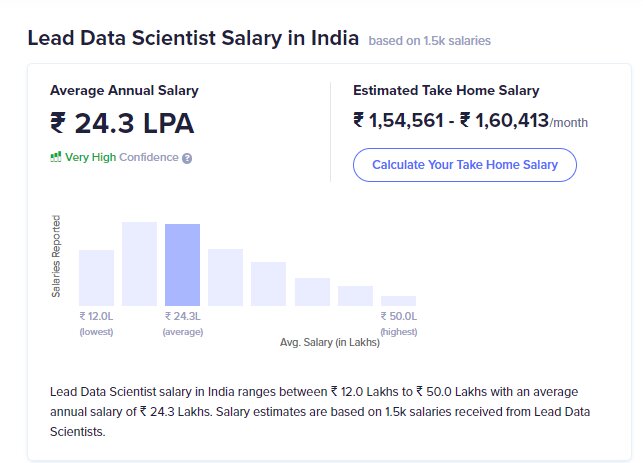
Task: Click the fifth salary distribution bar
Action: pyautogui.click(x=269, y=283)
